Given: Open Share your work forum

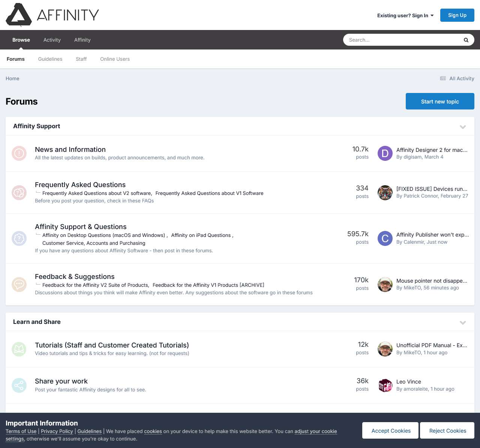Looking at the screenshot, I should coord(61,381).
